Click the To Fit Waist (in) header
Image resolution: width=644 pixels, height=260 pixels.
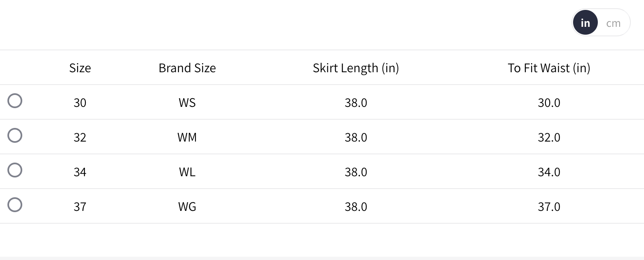click(x=549, y=68)
